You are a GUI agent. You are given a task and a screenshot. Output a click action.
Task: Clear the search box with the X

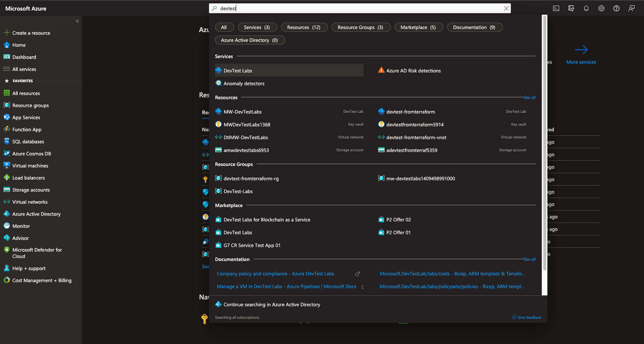point(506,8)
